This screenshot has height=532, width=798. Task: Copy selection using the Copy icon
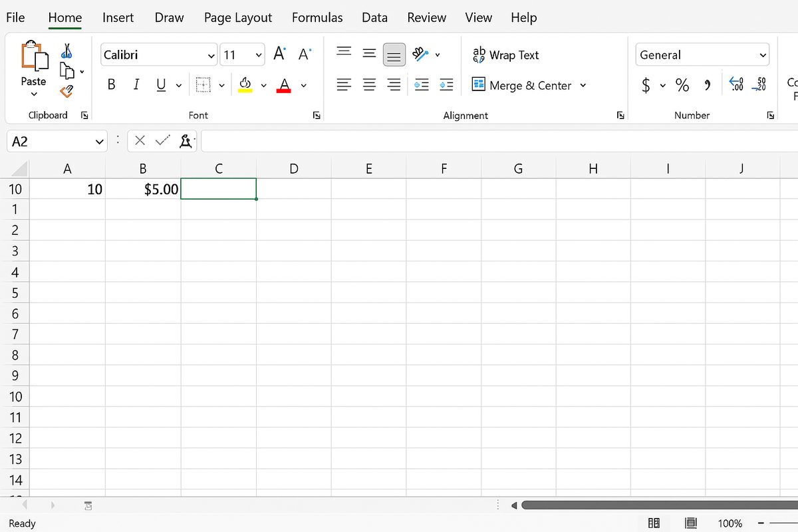click(66, 70)
